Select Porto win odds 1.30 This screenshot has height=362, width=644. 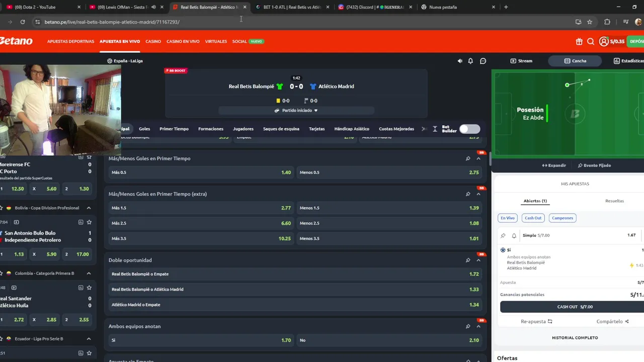(x=78, y=189)
